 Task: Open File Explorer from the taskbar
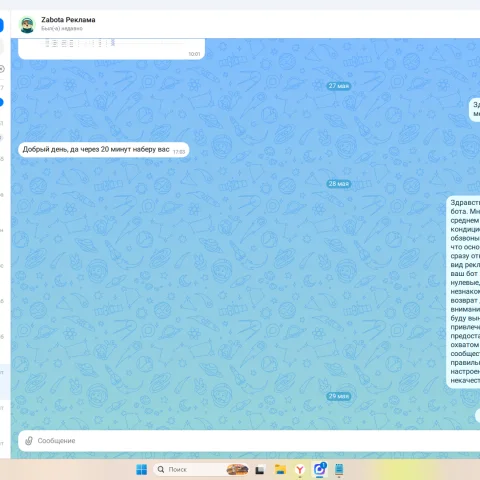[x=280, y=470]
